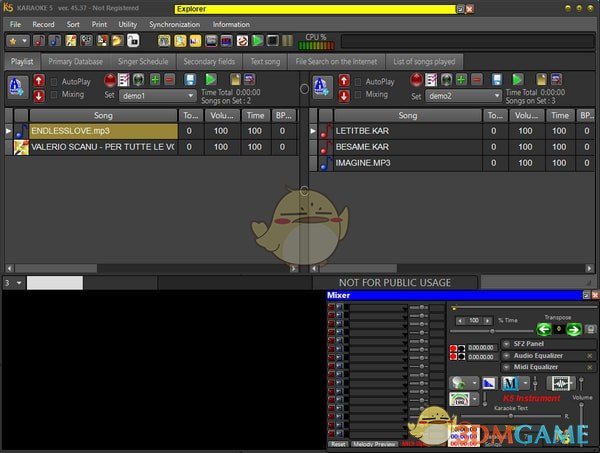Enable Mixing for demo2 playlist

point(358,95)
